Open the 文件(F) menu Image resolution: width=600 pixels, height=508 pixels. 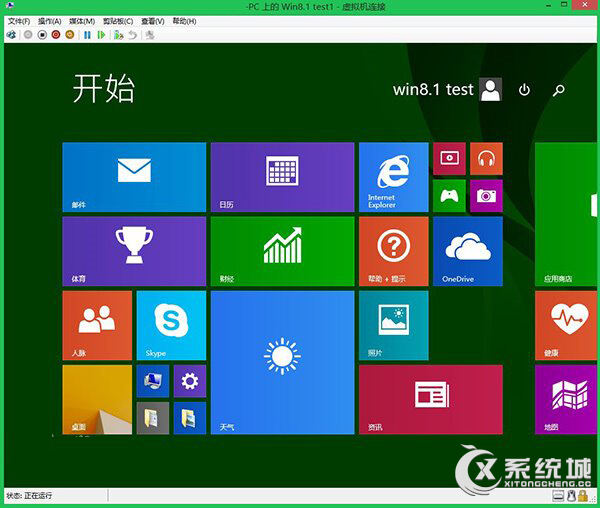click(x=19, y=21)
